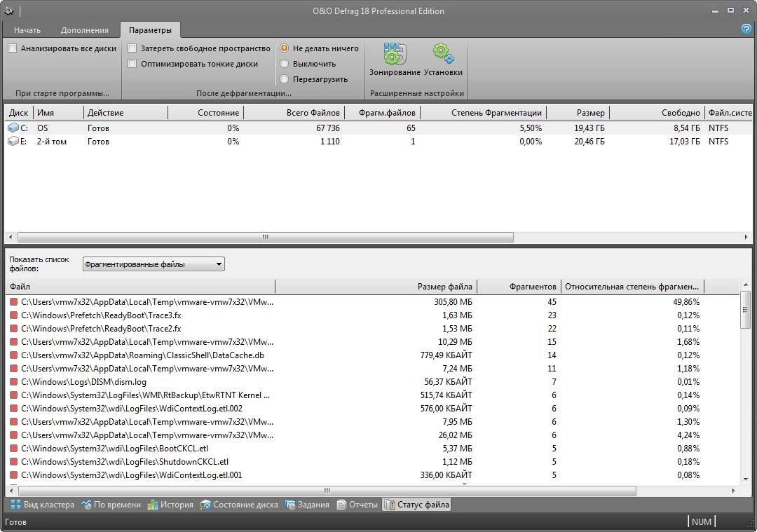Click disk list horizontal scrollbar thumb
The height and width of the screenshot is (532, 757).
(266, 237)
